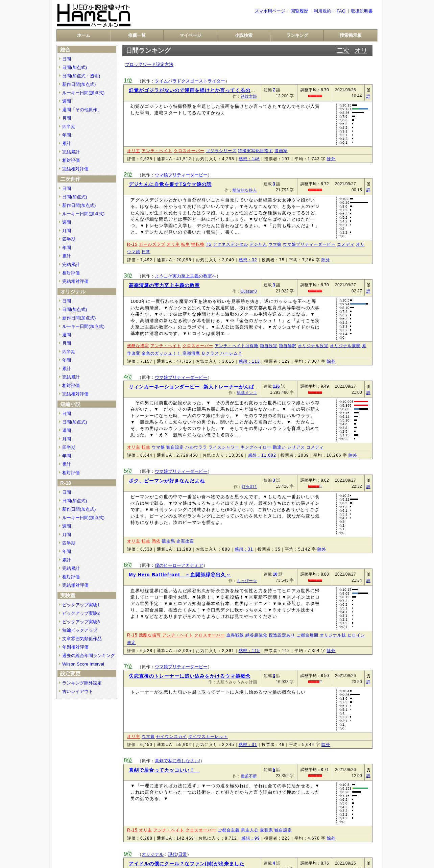Open novel リィンカーネーションダービー

click(193, 387)
